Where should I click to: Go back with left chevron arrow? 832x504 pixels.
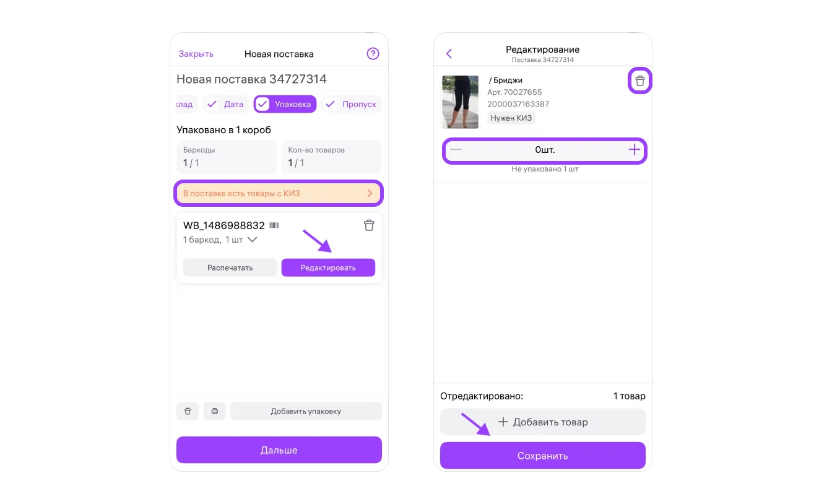point(449,54)
